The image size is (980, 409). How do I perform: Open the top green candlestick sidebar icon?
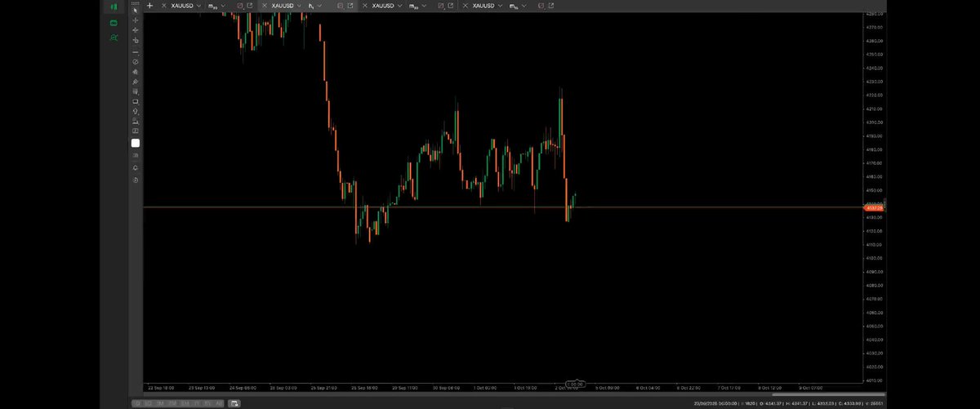[x=114, y=7]
